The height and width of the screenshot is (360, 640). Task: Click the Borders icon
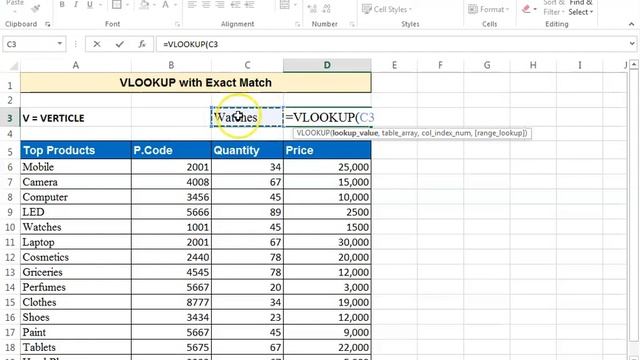[116, 5]
